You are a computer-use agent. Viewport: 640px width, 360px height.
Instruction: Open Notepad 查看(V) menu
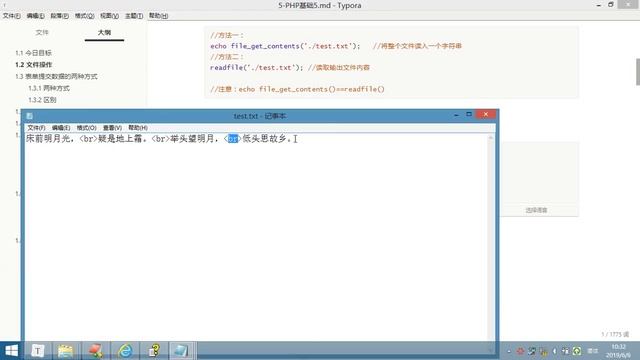(112, 128)
